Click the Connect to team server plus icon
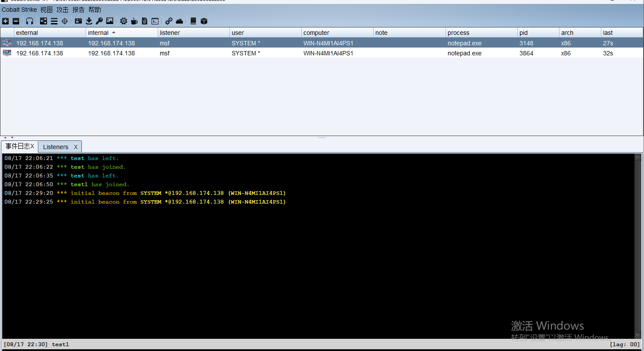Viewport: 644px width, 351px height. (x=5, y=21)
